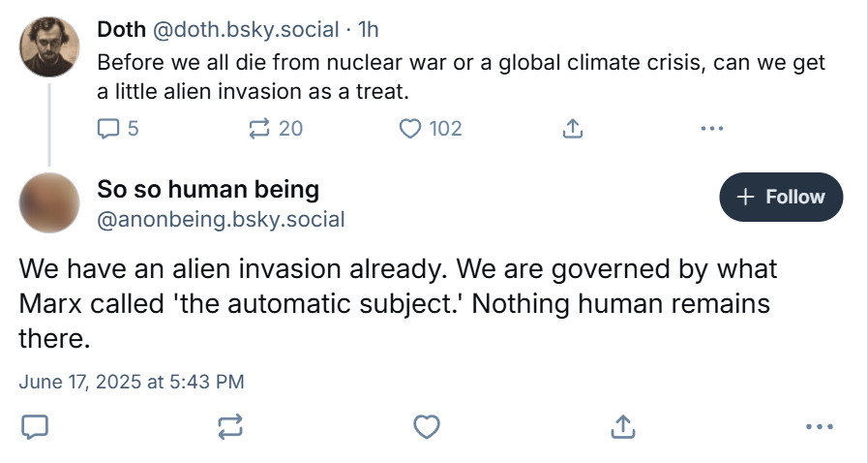Open Doth's profile avatar
868x463 pixels.
49,46
